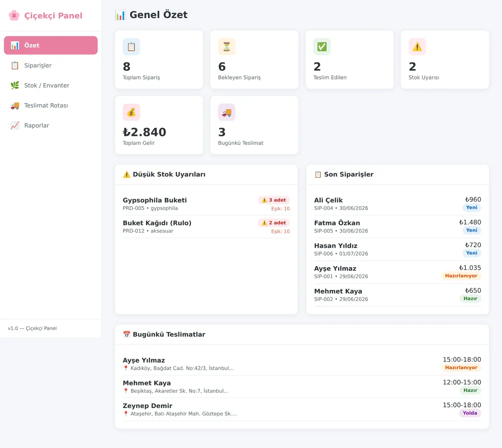This screenshot has height=448, width=502.
Task: Open Hasan Yıldız's recent order
Action: (397, 249)
